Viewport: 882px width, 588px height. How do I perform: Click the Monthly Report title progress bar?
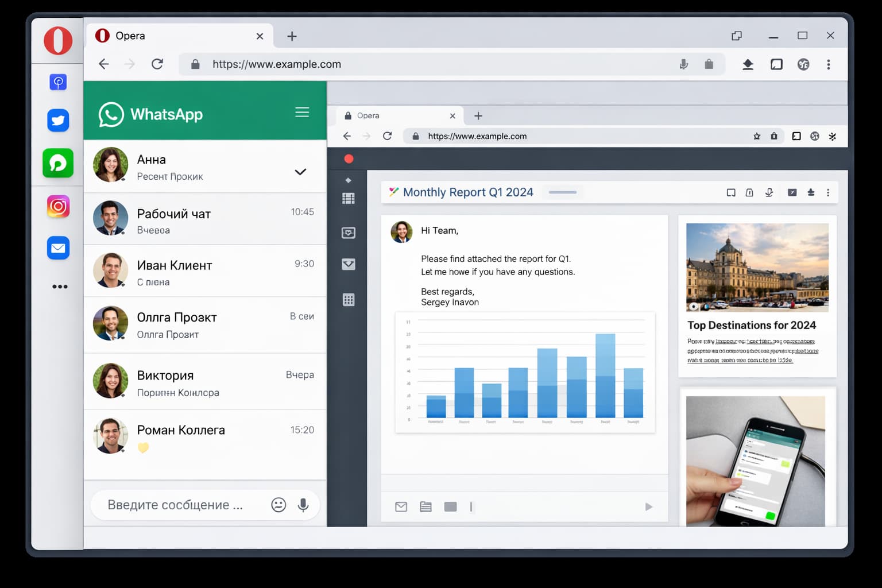tap(562, 192)
